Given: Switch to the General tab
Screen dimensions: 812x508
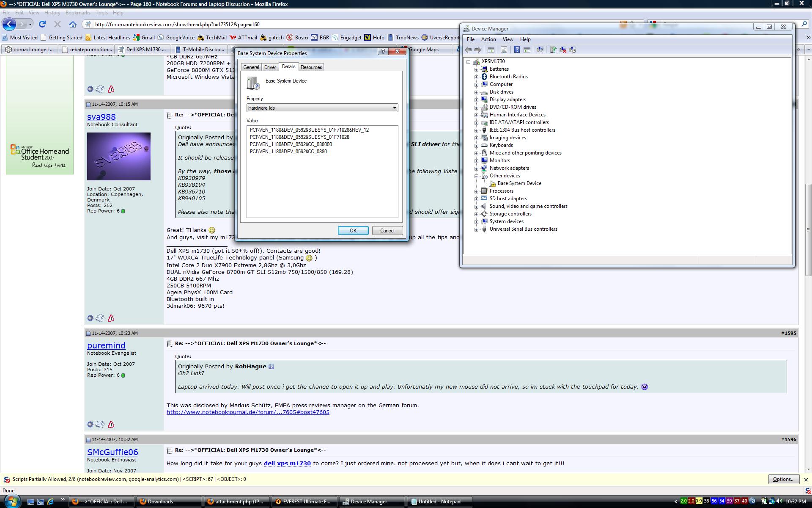Looking at the screenshot, I should (x=251, y=67).
